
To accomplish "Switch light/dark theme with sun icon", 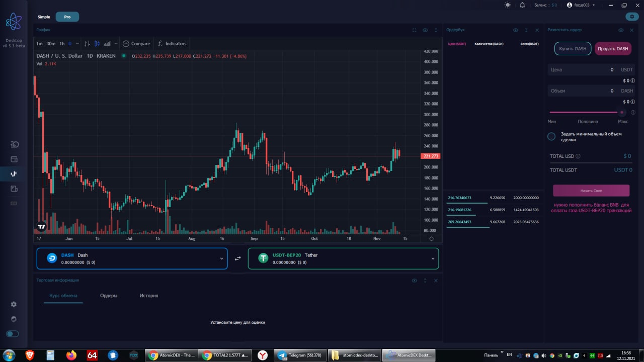I will [508, 5].
